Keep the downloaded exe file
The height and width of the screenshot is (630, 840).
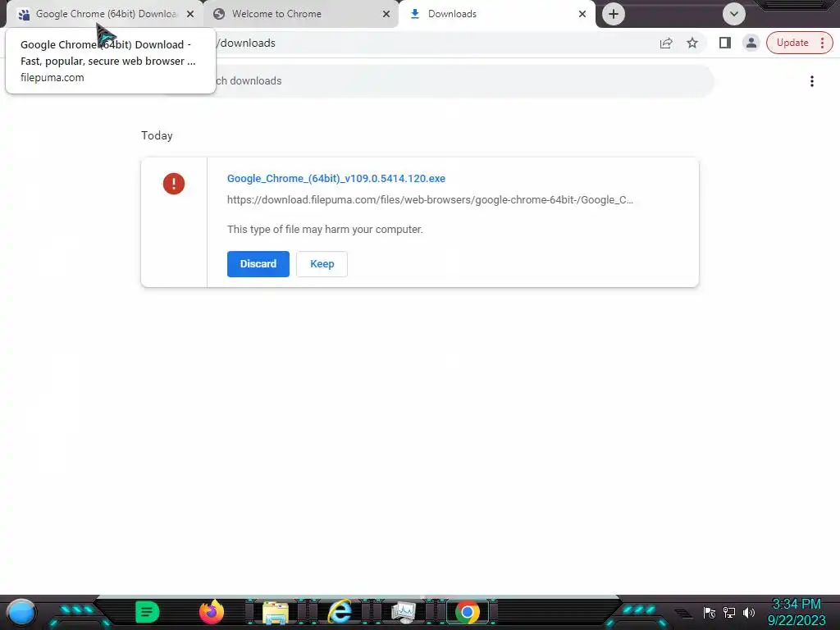[x=322, y=264]
